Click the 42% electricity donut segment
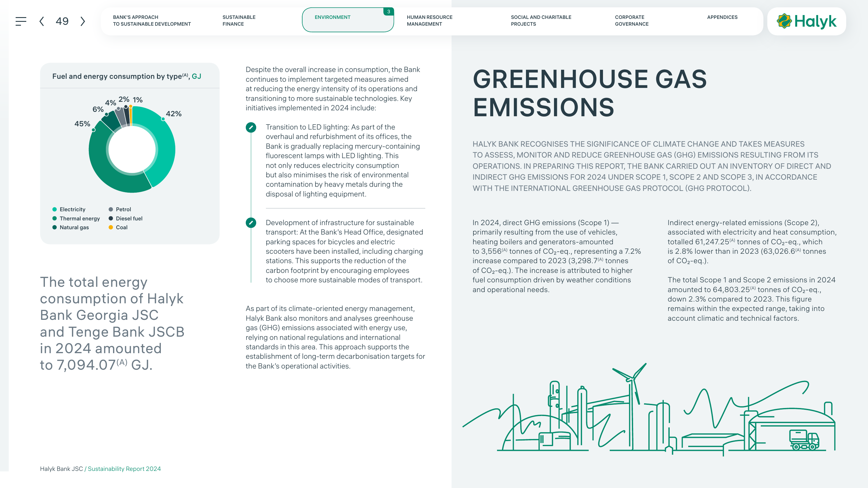The width and height of the screenshot is (868, 488). coord(165,145)
